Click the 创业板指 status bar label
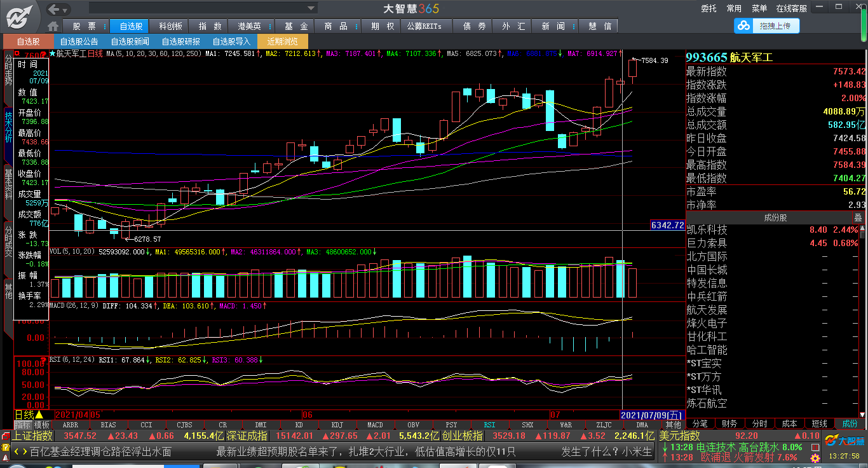The width and height of the screenshot is (868, 468). point(462,436)
